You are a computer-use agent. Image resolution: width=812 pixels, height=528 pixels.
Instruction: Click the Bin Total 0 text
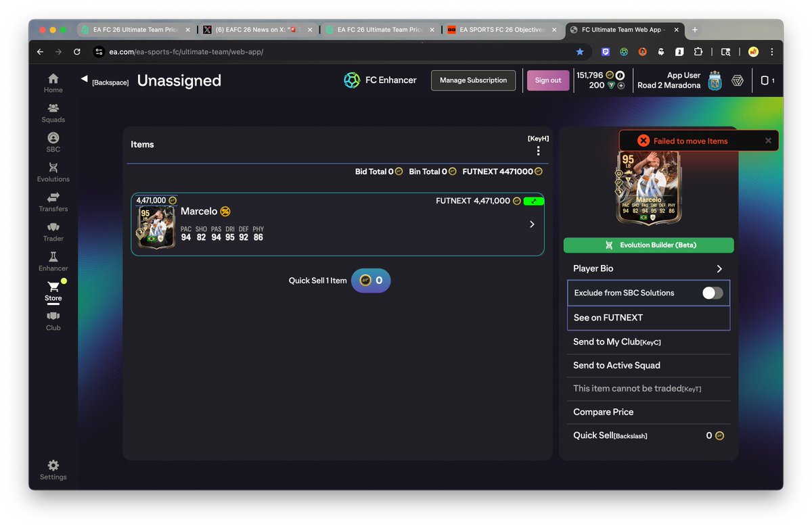point(428,172)
